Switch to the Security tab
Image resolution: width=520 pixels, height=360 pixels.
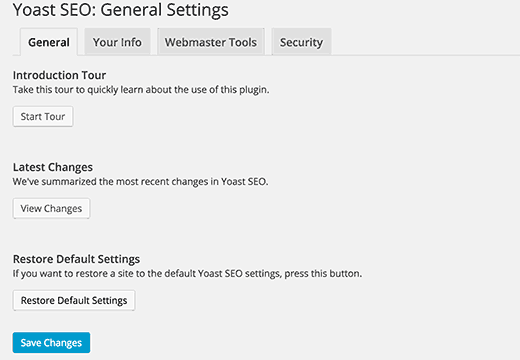click(301, 42)
